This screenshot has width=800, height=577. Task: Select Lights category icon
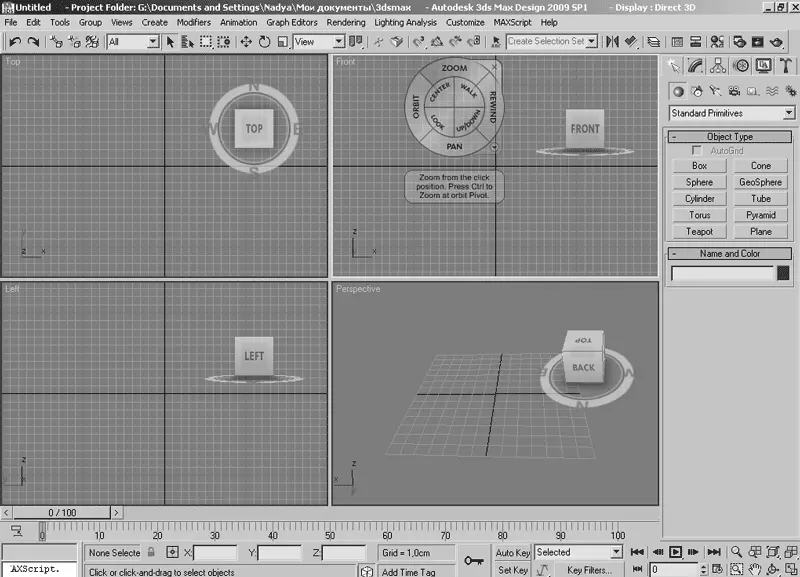(x=715, y=91)
